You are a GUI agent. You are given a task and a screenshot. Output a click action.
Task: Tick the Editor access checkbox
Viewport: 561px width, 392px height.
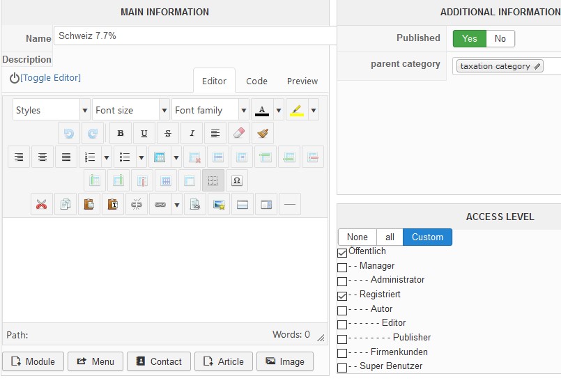pyautogui.click(x=342, y=324)
